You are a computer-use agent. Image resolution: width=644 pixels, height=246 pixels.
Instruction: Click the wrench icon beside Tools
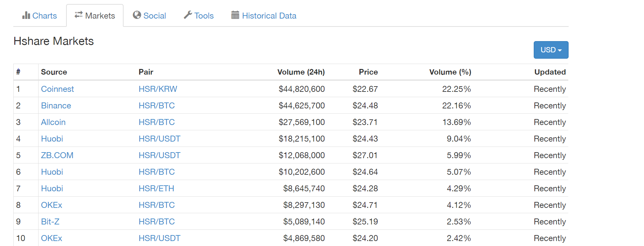188,15
